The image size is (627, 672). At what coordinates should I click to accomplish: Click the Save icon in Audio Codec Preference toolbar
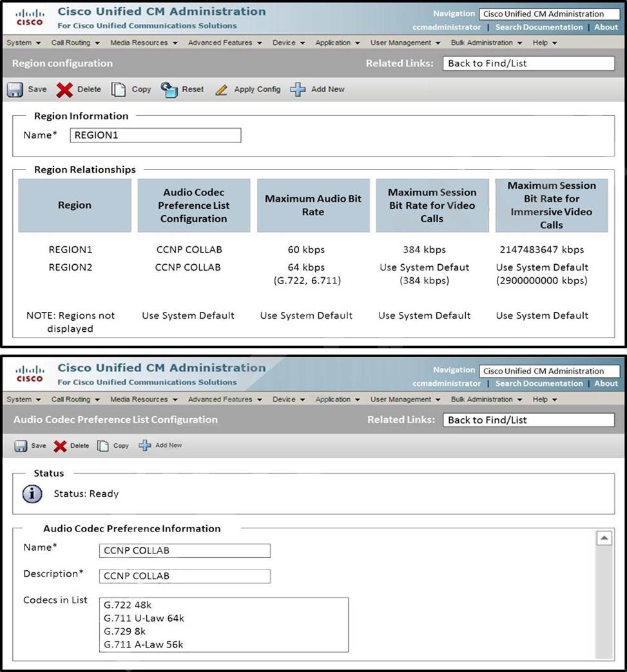point(21,446)
